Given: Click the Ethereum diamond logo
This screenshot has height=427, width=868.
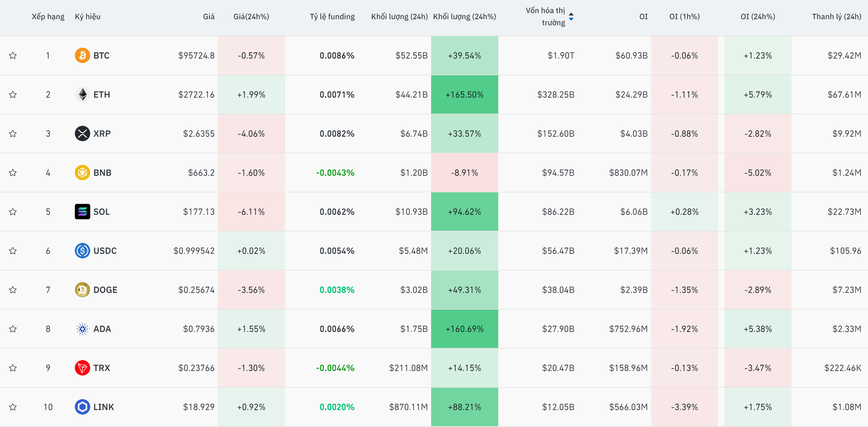Looking at the screenshot, I should point(82,95).
